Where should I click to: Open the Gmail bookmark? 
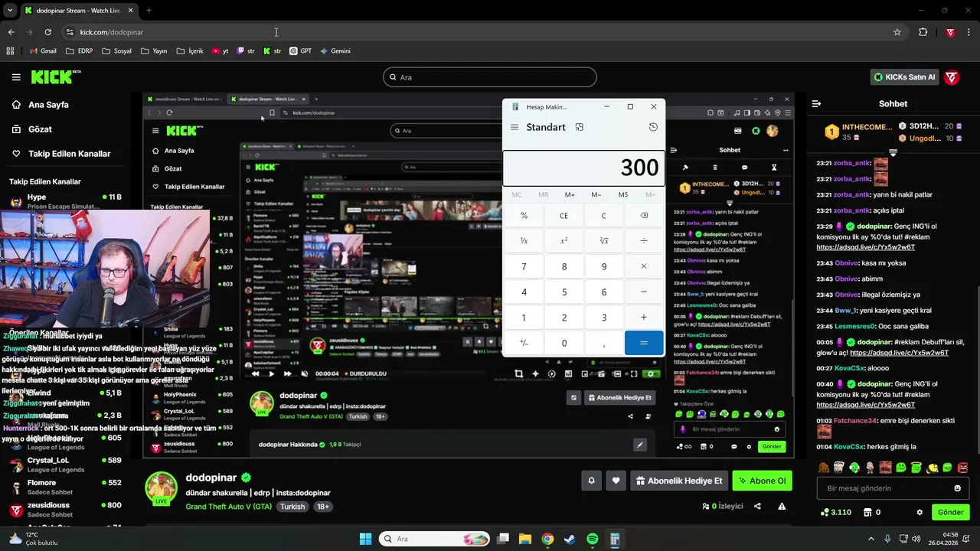43,51
